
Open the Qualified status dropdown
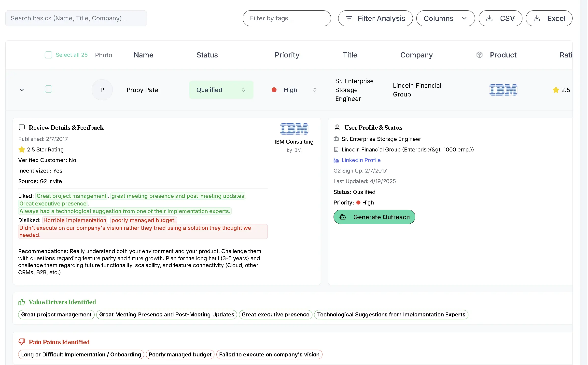[x=221, y=90]
